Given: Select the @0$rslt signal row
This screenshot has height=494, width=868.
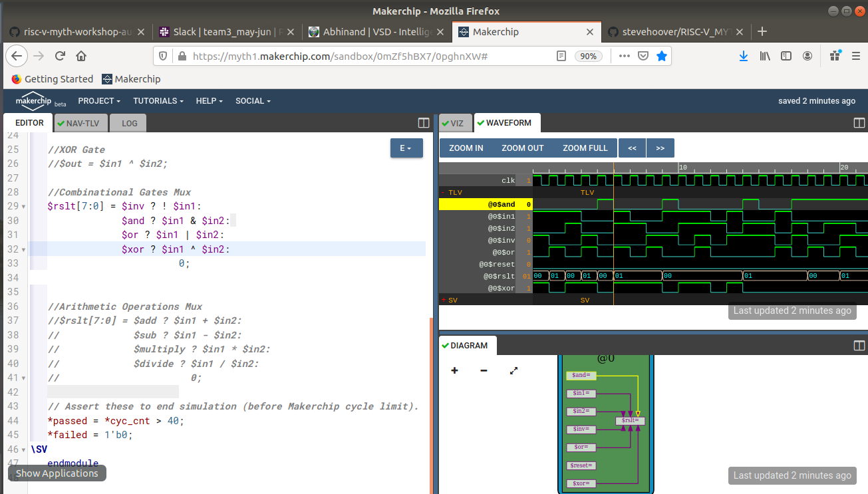Looking at the screenshot, I should click(x=486, y=276).
